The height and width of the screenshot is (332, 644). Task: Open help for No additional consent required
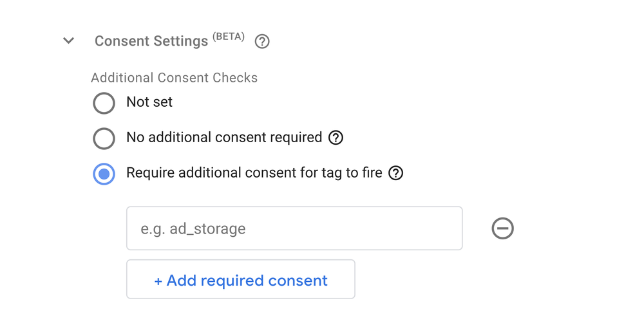[336, 138]
